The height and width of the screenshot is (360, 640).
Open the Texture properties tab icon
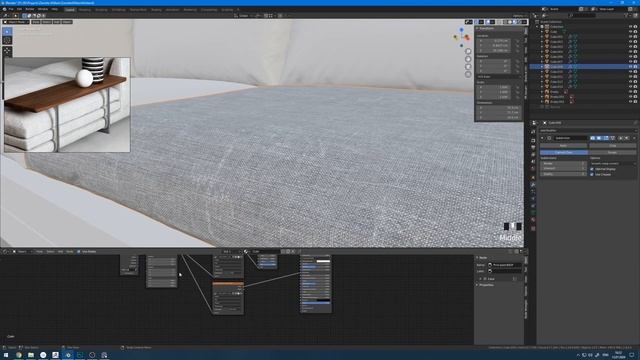[x=533, y=228]
